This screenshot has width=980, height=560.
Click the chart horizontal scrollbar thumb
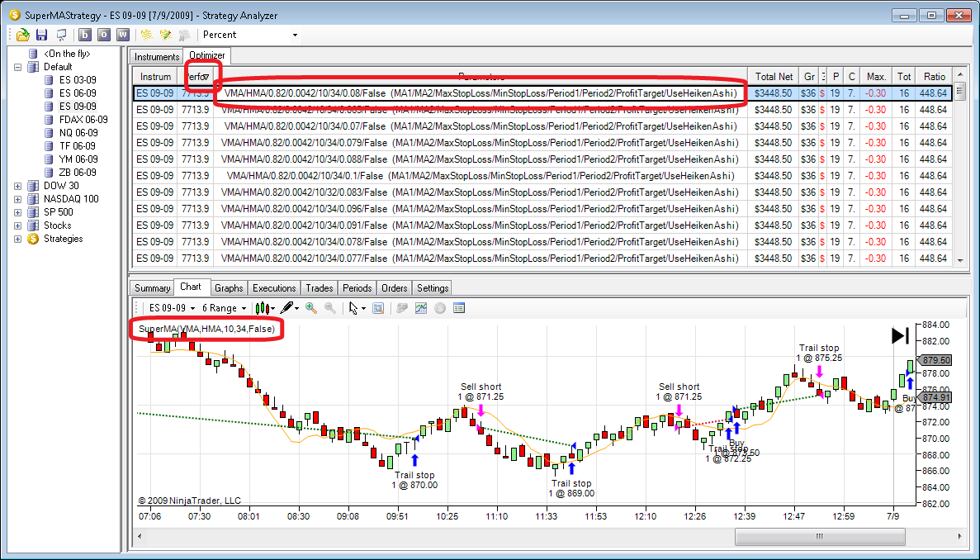[819, 536]
